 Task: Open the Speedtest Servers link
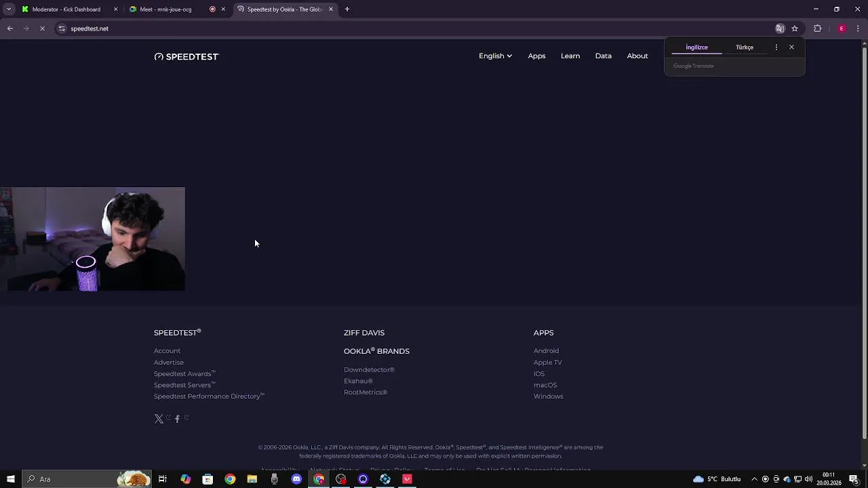(x=184, y=385)
